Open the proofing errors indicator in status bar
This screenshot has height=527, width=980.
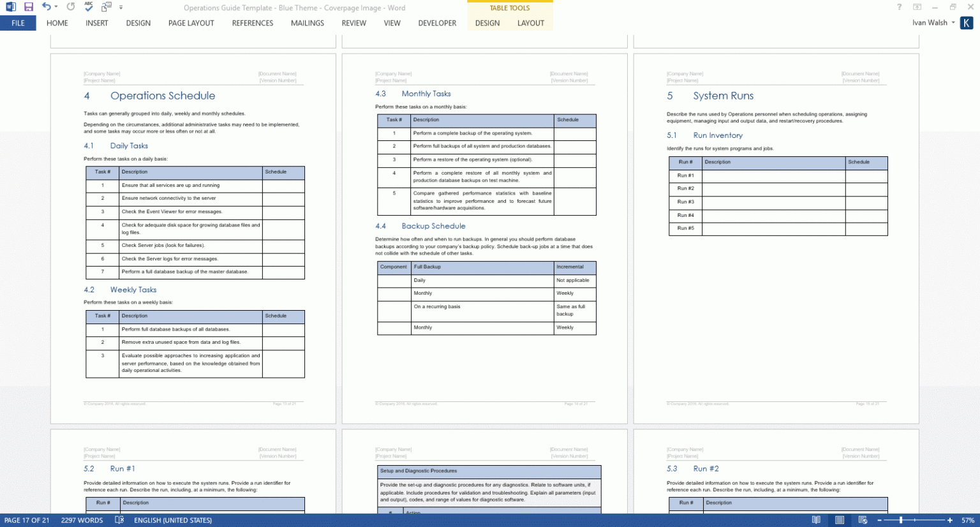coord(119,520)
